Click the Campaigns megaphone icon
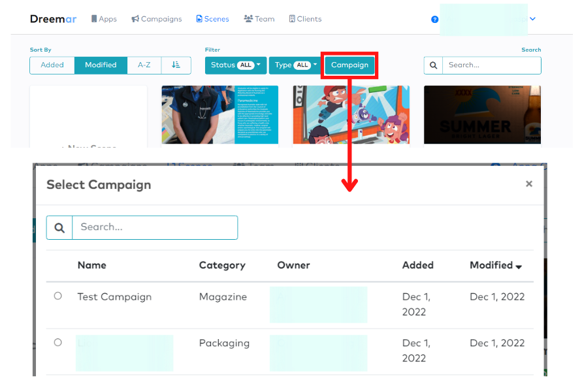The height and width of the screenshot is (392, 582). (x=135, y=18)
